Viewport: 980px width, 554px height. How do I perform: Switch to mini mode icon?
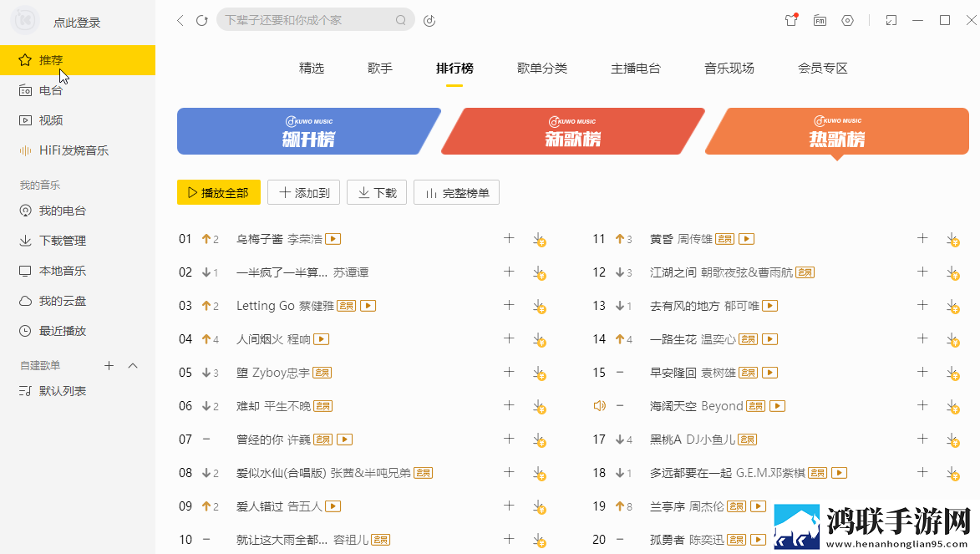point(891,21)
